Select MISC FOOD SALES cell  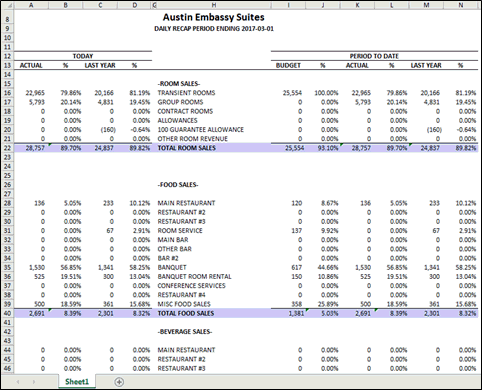point(184,304)
